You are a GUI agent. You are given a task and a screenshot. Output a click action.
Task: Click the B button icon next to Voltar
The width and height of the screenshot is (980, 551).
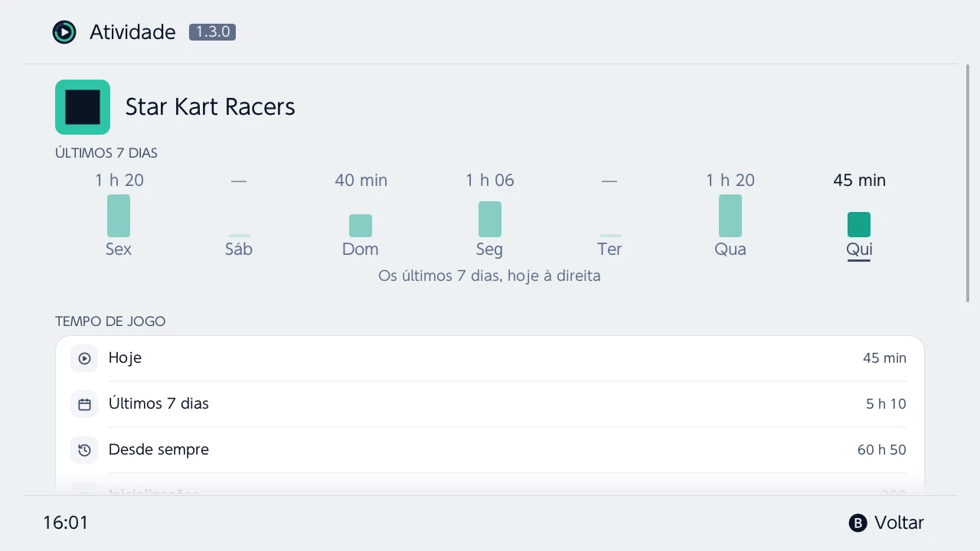(858, 523)
